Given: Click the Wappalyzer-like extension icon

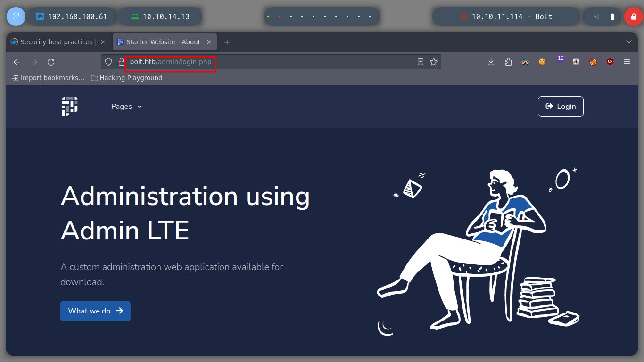Looking at the screenshot, I should tap(576, 62).
